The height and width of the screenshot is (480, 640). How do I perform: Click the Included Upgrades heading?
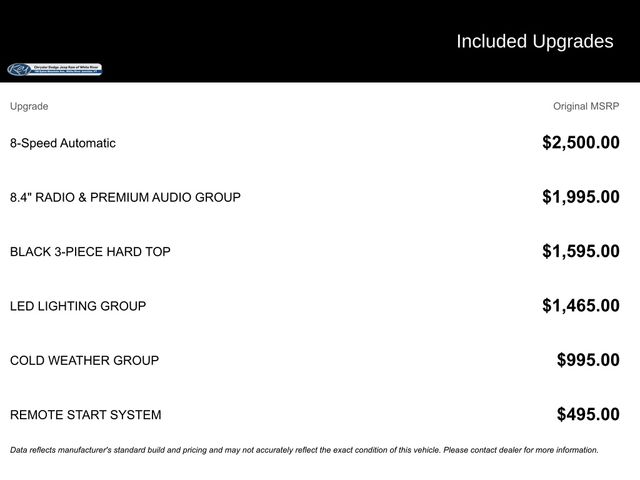coord(534,41)
